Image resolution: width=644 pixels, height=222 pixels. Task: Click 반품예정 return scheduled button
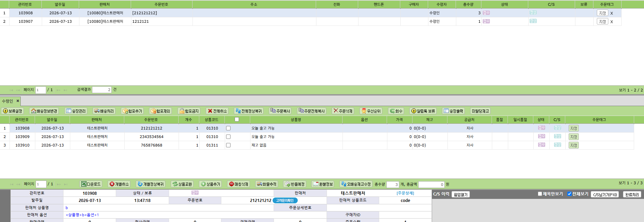(295, 184)
